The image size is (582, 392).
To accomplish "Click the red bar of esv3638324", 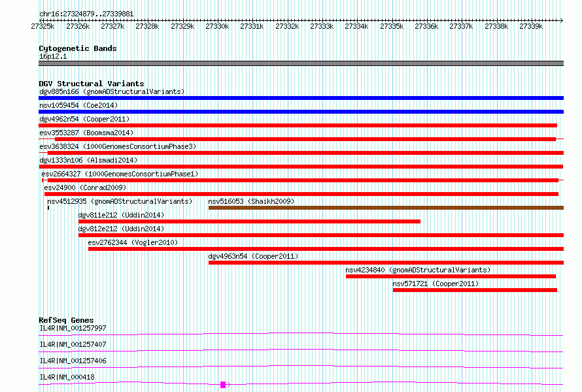I will pos(305,153).
